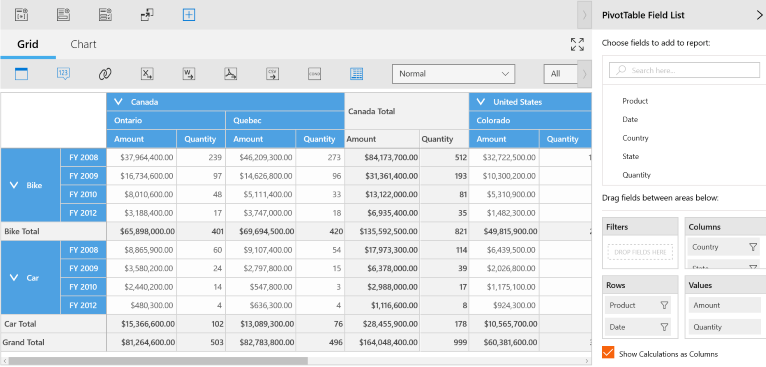The width and height of the screenshot is (766, 367).
Task: Click the number formatting 123 icon
Action: pyautogui.click(x=64, y=74)
